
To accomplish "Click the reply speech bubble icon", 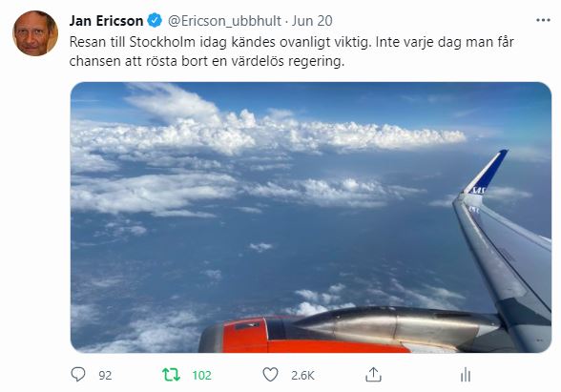I will (x=78, y=375).
